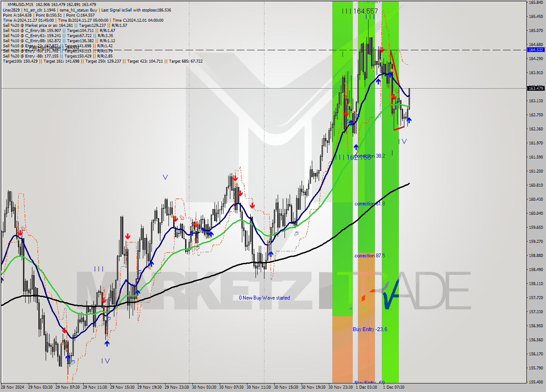This screenshot has width=546, height=392.
Task: Click the '30 Nov 07:30' time axis label
Action: pyautogui.click(x=232, y=387)
